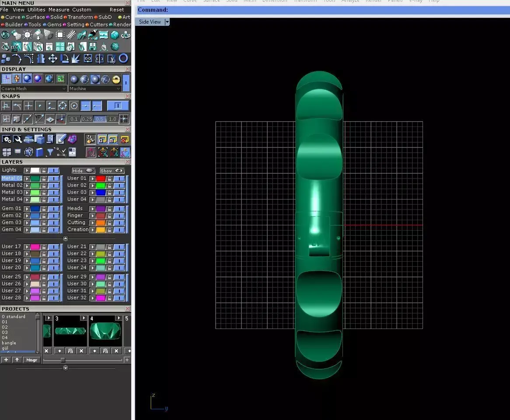Open the Machine material dropdown
The height and width of the screenshot is (420, 510).
(x=95, y=88)
